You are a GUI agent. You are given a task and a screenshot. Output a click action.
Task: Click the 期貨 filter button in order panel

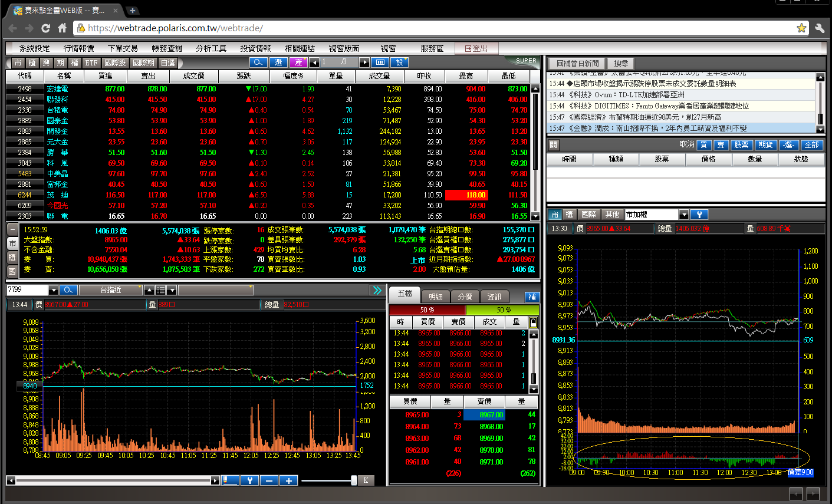coord(765,144)
